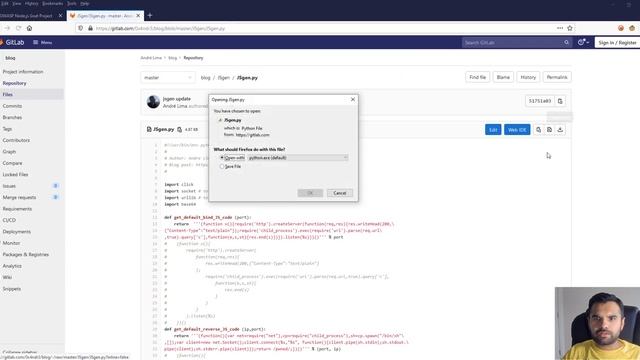Open Branches in the sidebar
The width and height of the screenshot is (640, 360).
[x=12, y=118]
